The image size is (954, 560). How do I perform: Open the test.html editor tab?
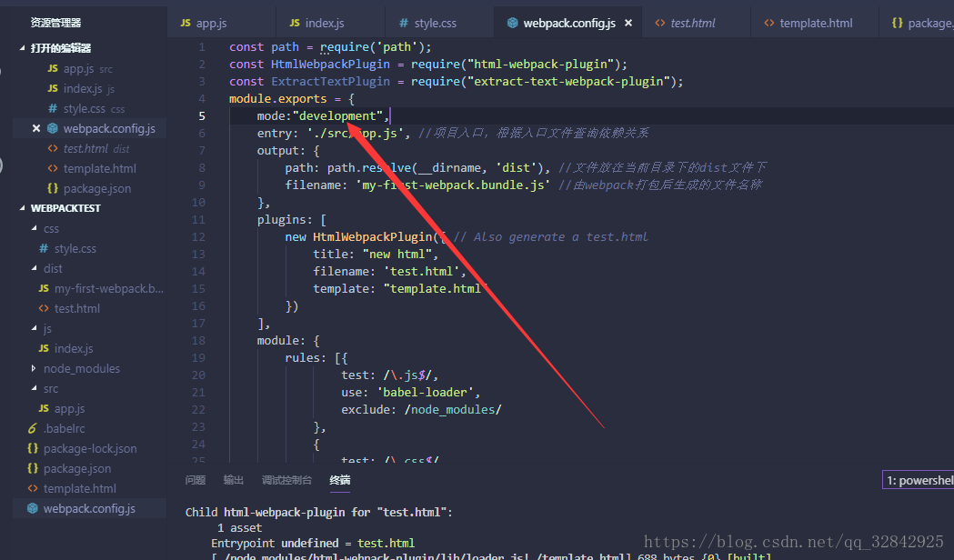pyautogui.click(x=696, y=23)
